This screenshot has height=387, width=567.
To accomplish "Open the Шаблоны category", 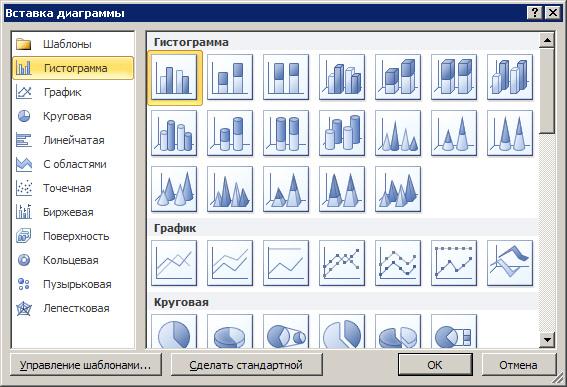I will [x=73, y=44].
